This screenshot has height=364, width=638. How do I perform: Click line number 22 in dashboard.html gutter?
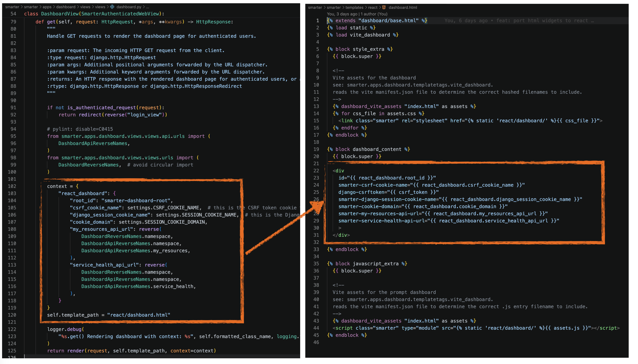point(316,171)
